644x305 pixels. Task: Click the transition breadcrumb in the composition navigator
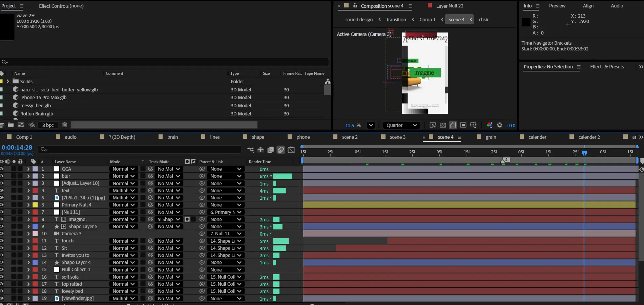[x=396, y=20]
